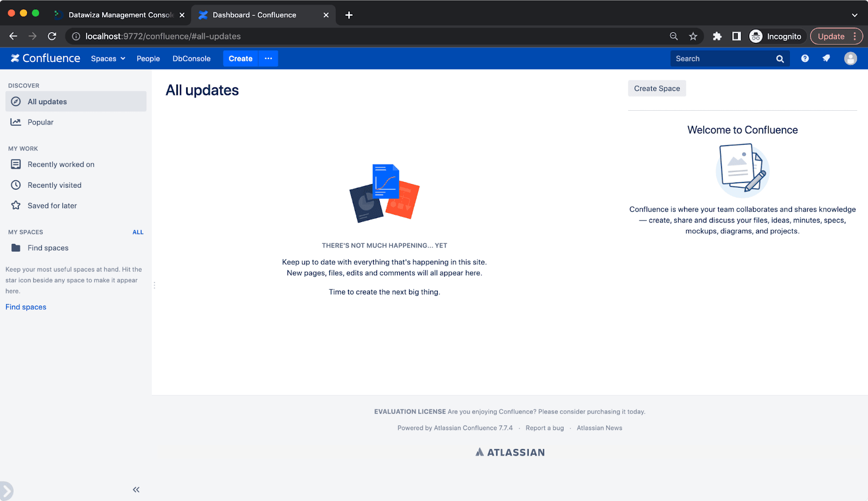The width and height of the screenshot is (868, 501).
Task: Open the help question mark icon
Action: pyautogui.click(x=805, y=58)
